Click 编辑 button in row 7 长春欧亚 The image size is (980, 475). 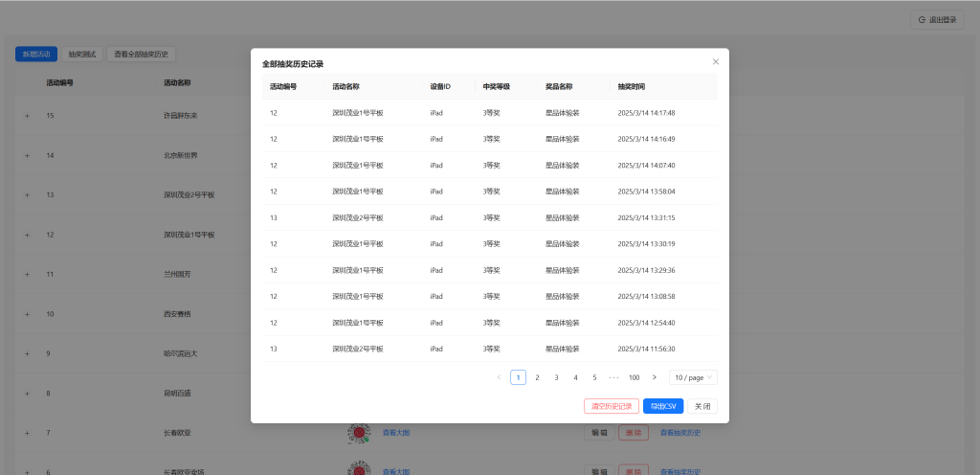[599, 433]
